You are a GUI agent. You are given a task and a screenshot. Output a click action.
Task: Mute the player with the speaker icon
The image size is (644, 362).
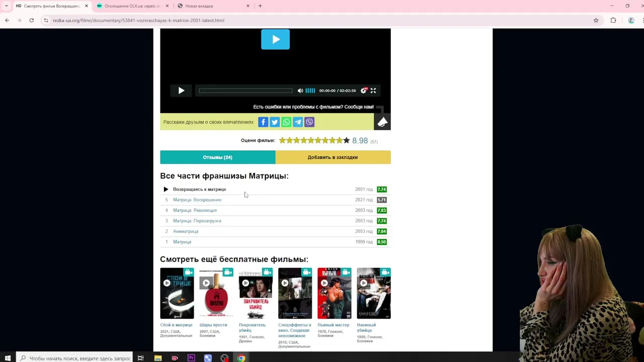pyautogui.click(x=300, y=90)
